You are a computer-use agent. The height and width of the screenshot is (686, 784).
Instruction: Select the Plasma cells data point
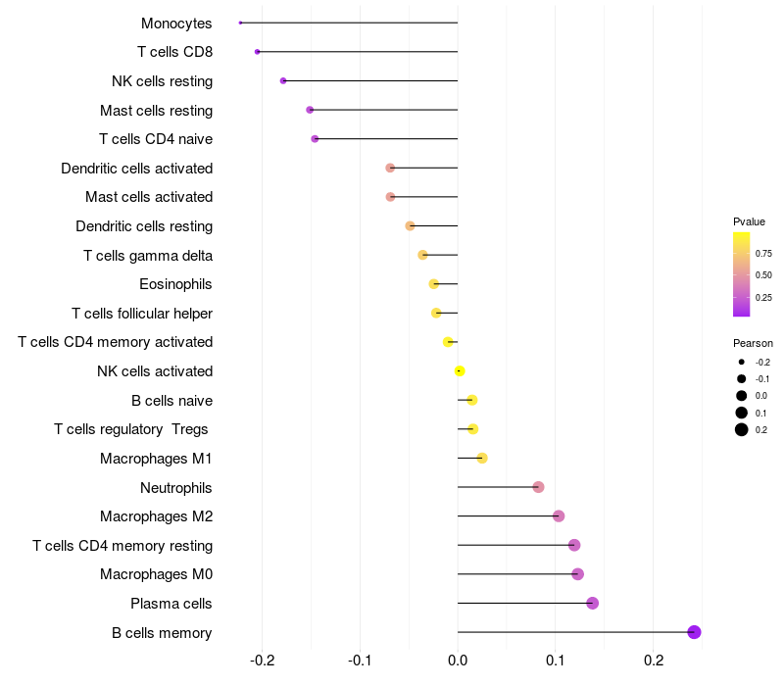tap(592, 603)
